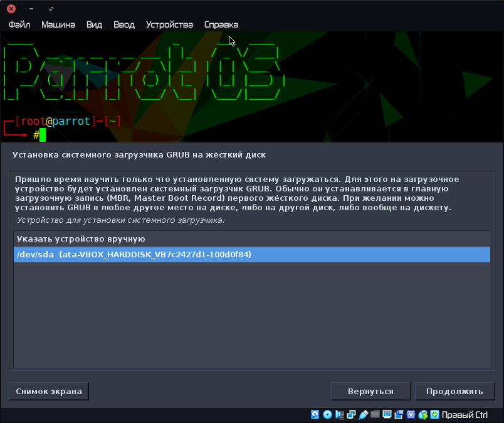
Task: Click the video capture status icon
Action: click(399, 415)
